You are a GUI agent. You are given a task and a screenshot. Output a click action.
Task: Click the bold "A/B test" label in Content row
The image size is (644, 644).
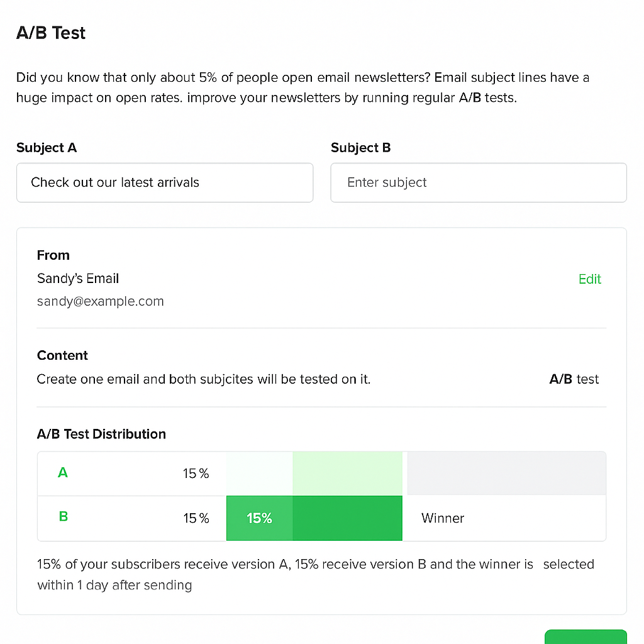[574, 379]
